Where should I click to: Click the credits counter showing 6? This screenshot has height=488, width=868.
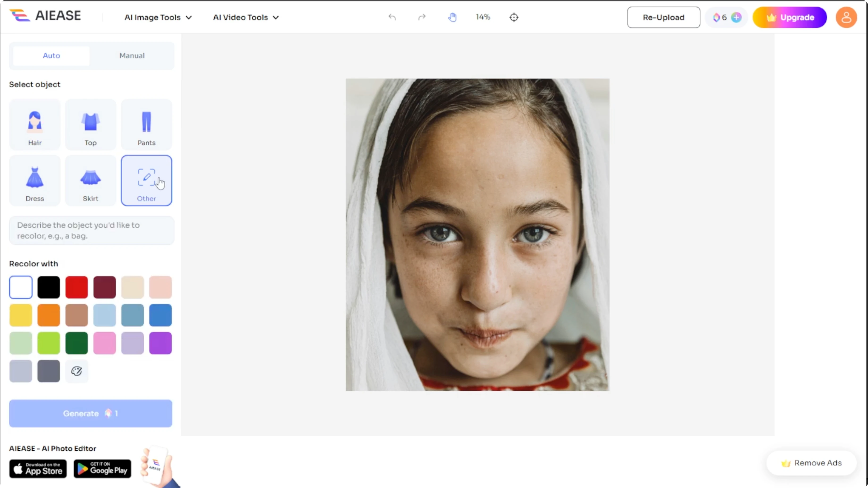click(x=720, y=17)
